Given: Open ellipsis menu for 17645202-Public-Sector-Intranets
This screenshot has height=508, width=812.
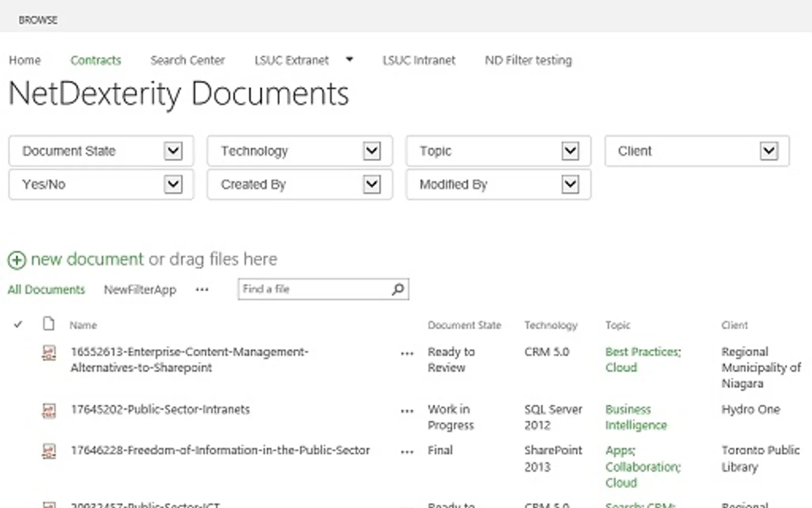Looking at the screenshot, I should click(x=407, y=411).
